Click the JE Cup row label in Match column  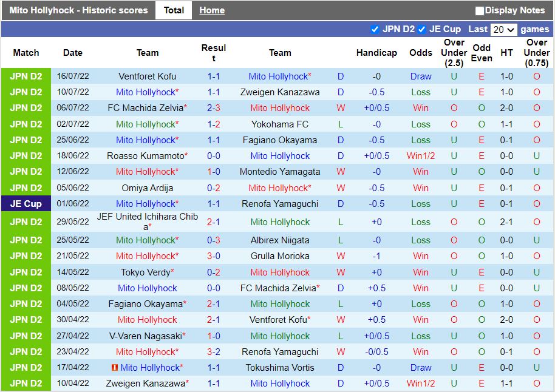(26, 203)
